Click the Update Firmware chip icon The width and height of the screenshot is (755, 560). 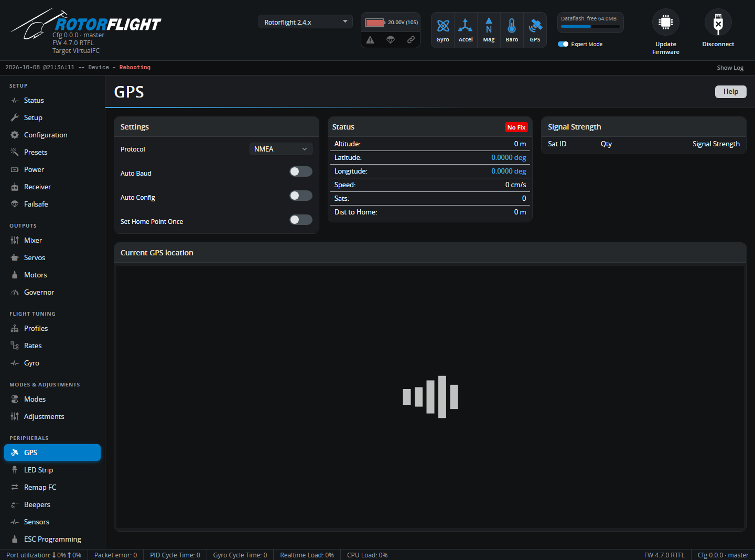[666, 22]
